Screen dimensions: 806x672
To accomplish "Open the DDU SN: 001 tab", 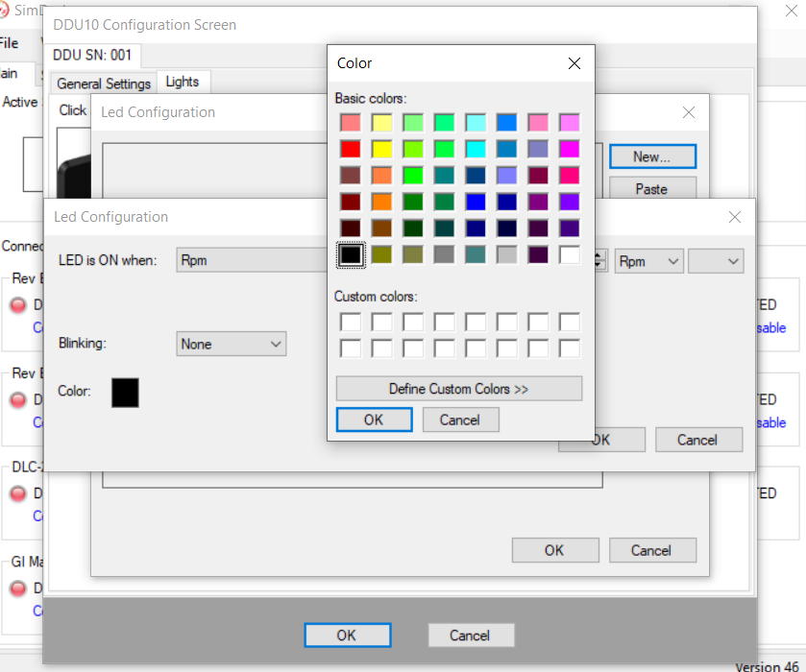I will point(92,55).
